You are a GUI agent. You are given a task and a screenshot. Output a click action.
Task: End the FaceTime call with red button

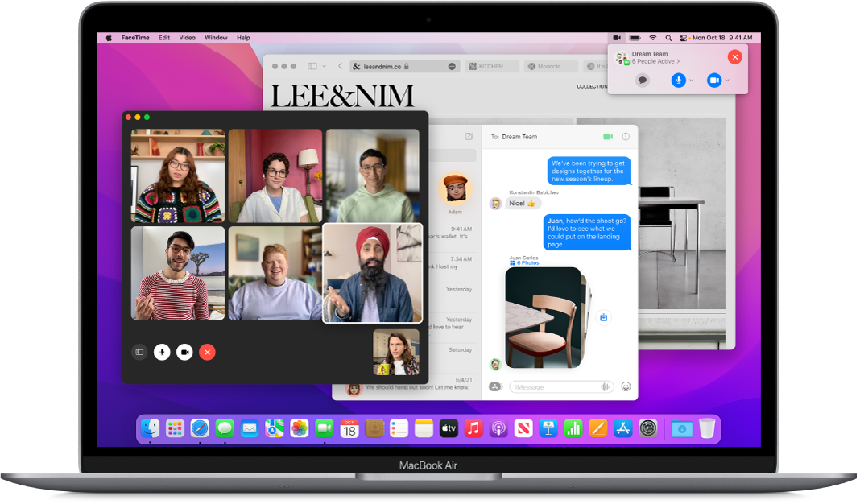pyautogui.click(x=207, y=352)
